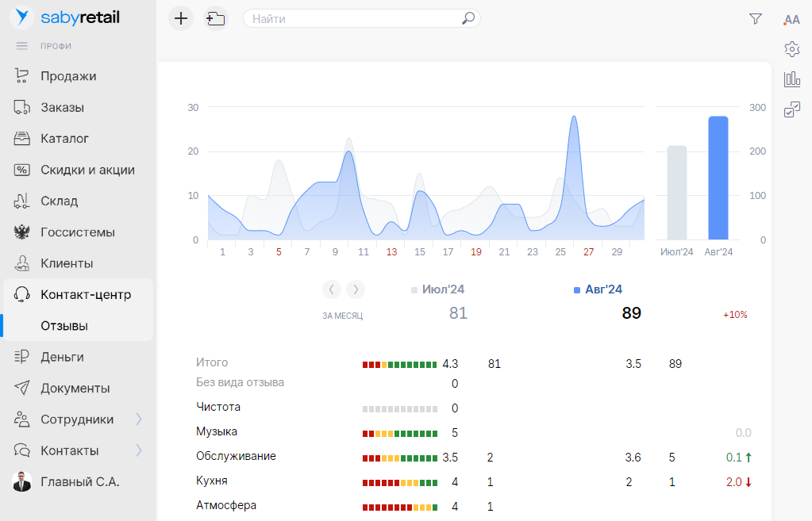
Task: Toggle the hamburger sidebar menu
Action: click(22, 46)
